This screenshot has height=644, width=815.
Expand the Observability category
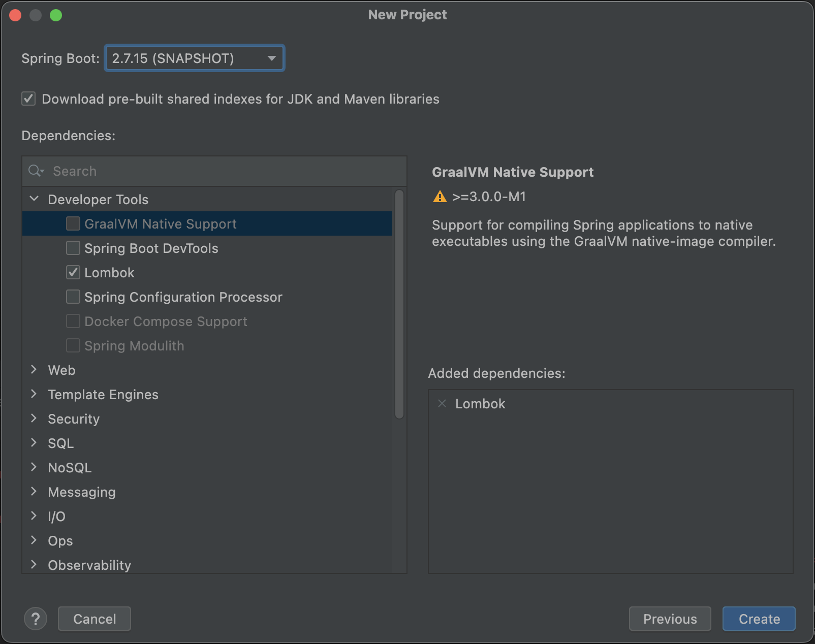tap(34, 565)
